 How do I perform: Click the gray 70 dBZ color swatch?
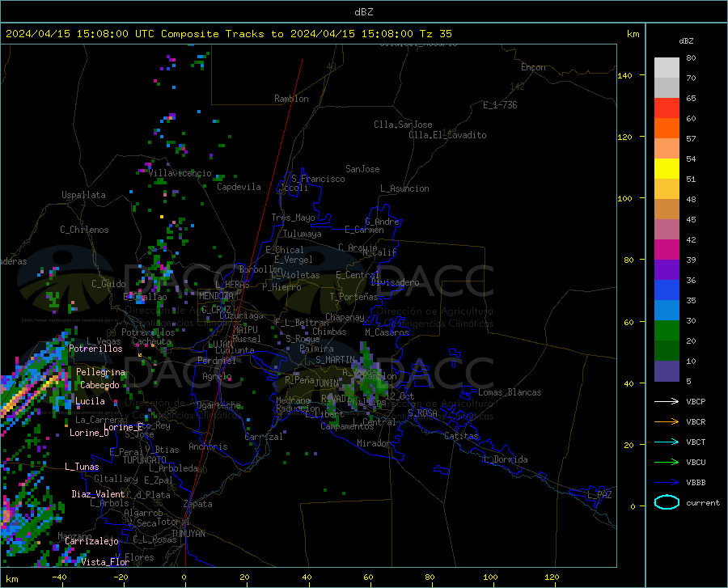[x=667, y=87]
